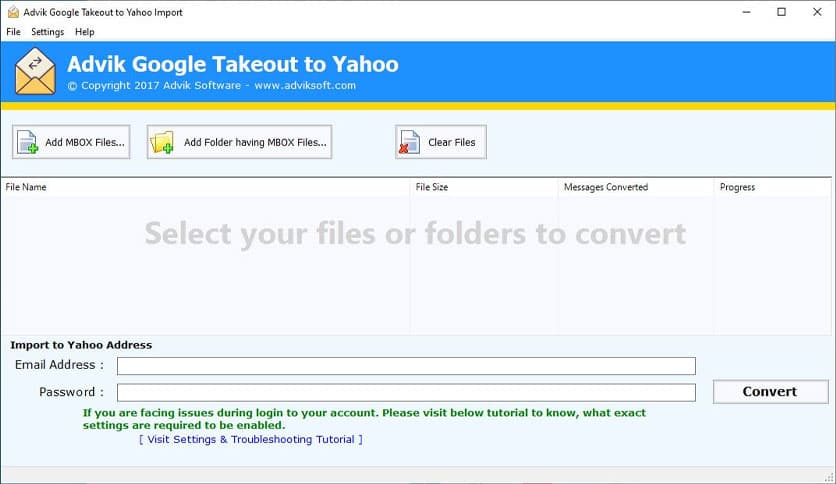This screenshot has width=836, height=484.
Task: Click the Clear Files button
Action: 441,142
